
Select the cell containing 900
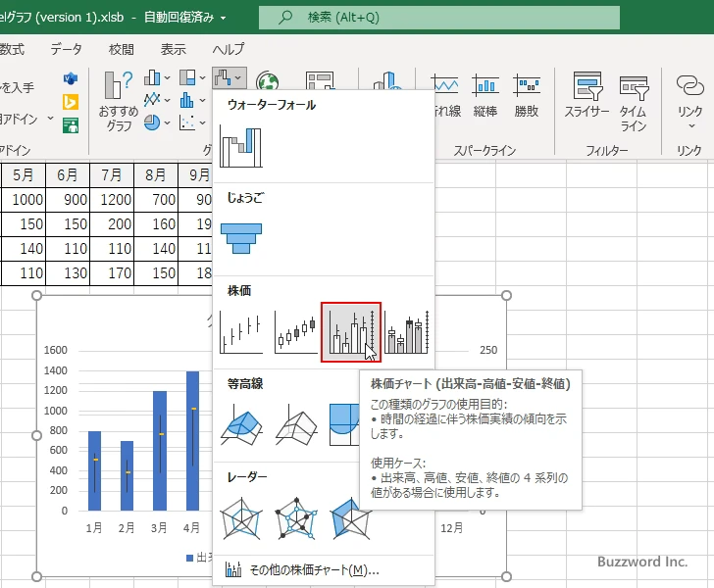68,199
